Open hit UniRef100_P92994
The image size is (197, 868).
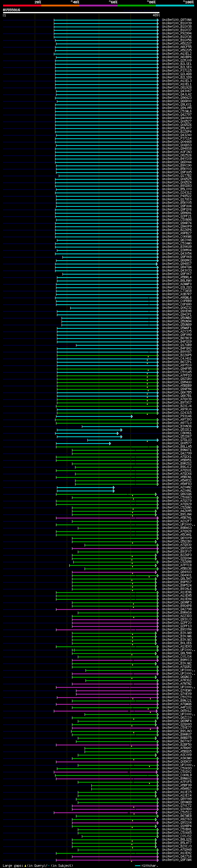coord(177,33)
